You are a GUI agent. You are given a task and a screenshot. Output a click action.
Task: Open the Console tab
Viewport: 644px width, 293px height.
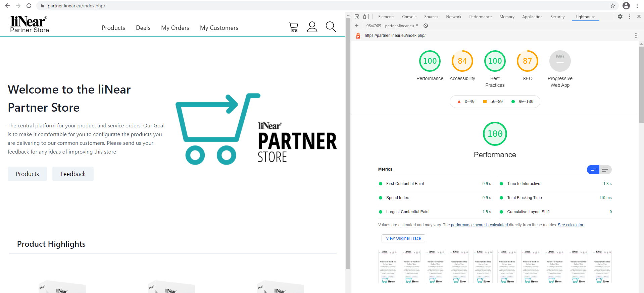click(409, 17)
